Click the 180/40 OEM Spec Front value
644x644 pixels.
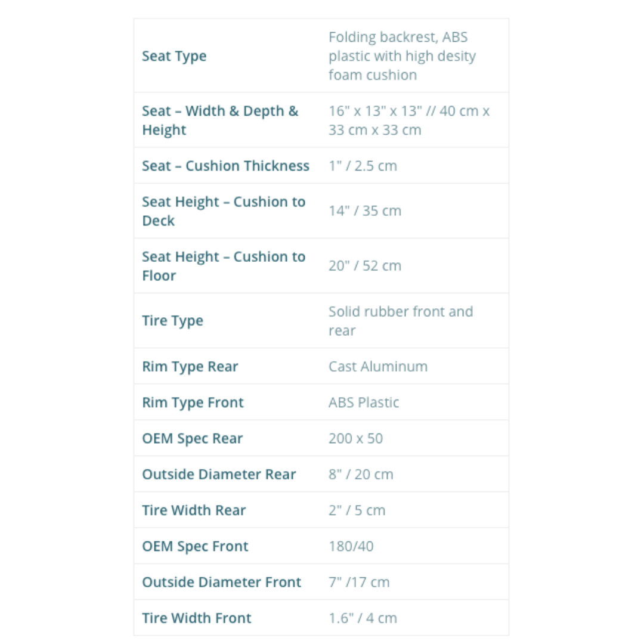click(x=351, y=546)
